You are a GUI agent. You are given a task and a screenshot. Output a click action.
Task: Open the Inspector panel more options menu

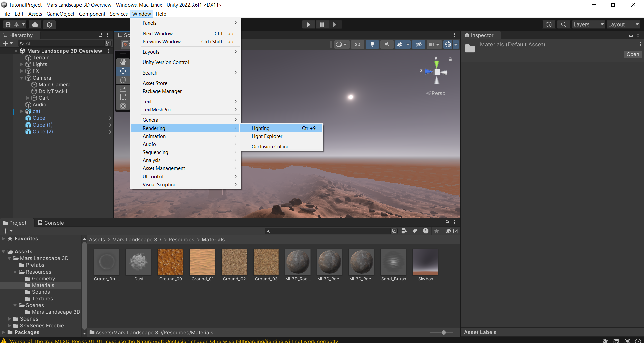tap(638, 35)
